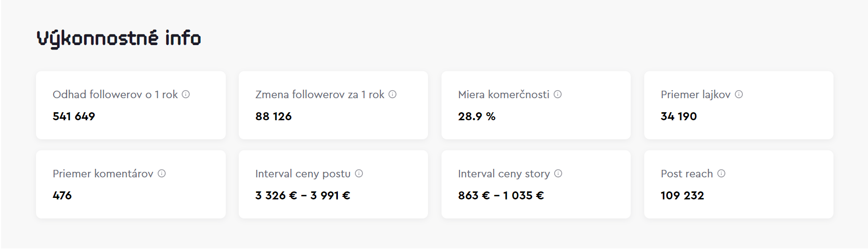Click the 34 190 average likes value
This screenshot has height=251, width=868.
click(679, 116)
